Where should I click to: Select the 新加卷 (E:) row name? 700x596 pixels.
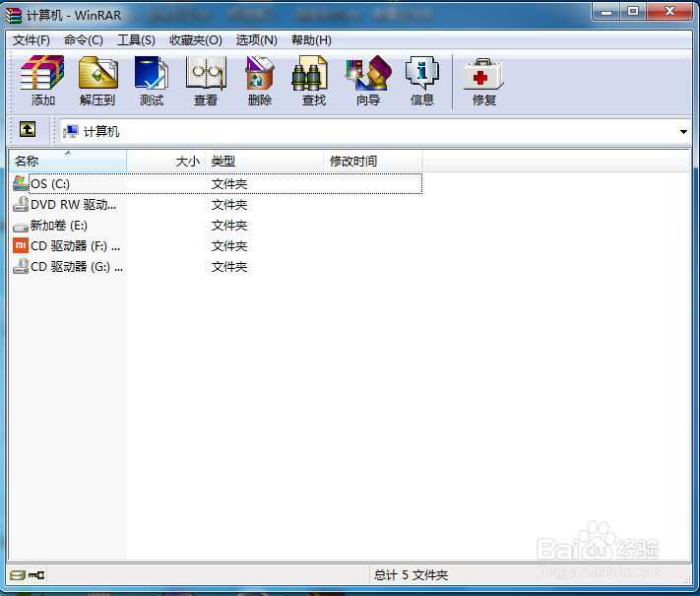pos(59,226)
